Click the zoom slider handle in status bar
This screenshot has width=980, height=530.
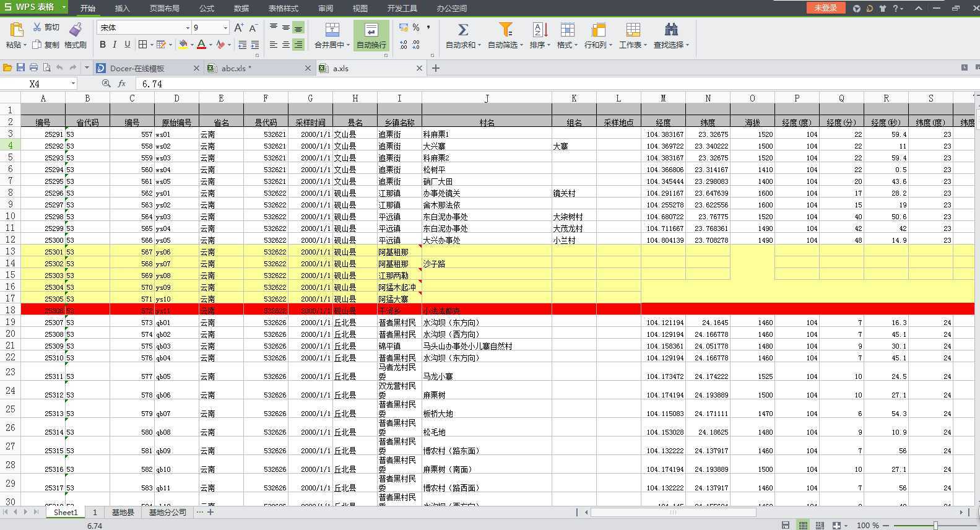click(935, 525)
